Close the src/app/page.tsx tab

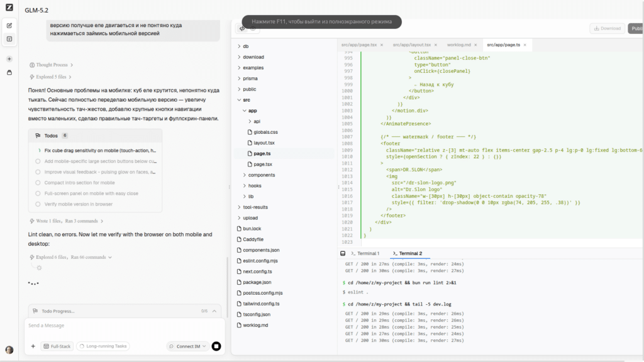(x=382, y=45)
